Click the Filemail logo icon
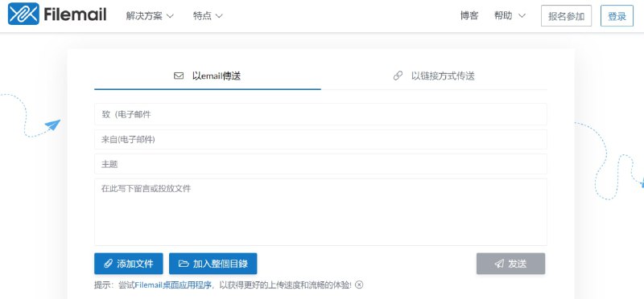 click(23, 14)
